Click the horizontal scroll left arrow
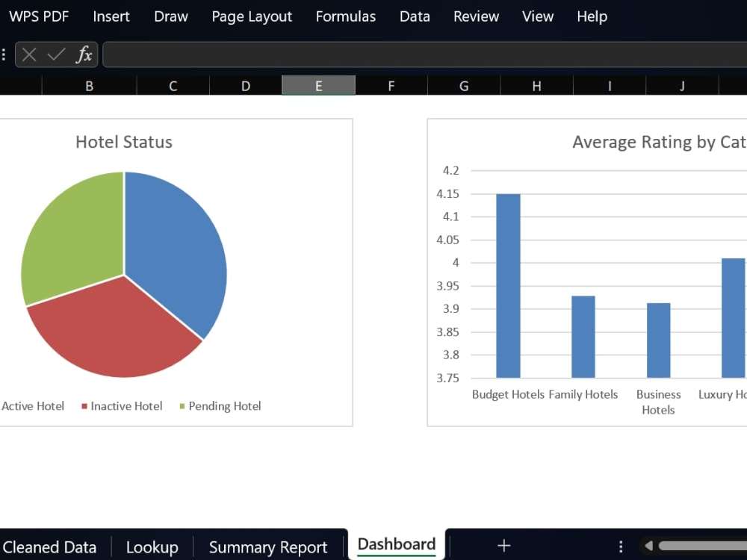The height and width of the screenshot is (560, 747). (649, 546)
